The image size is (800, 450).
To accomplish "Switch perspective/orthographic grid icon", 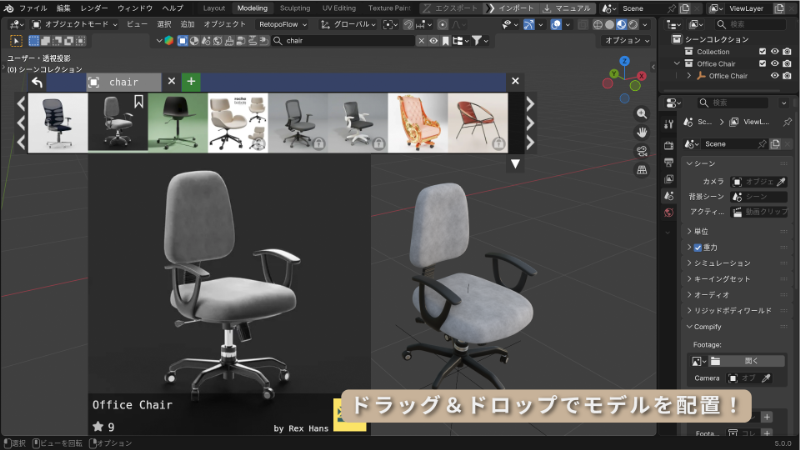I will tap(642, 170).
